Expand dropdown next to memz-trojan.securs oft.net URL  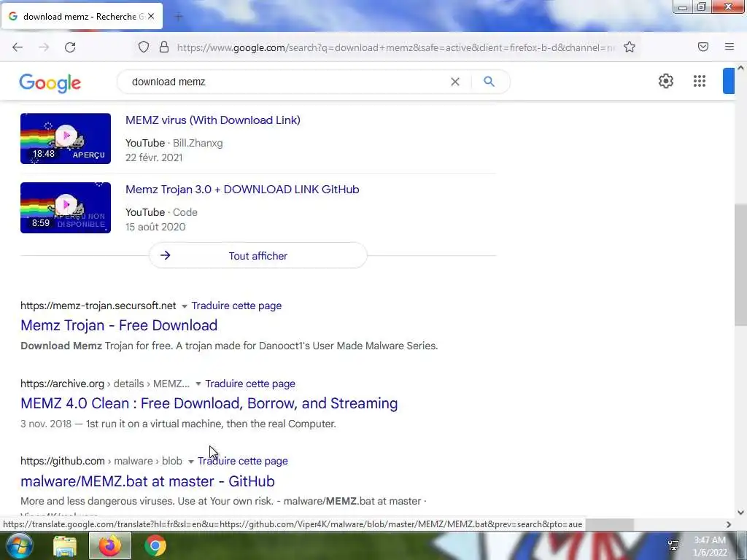pos(185,306)
